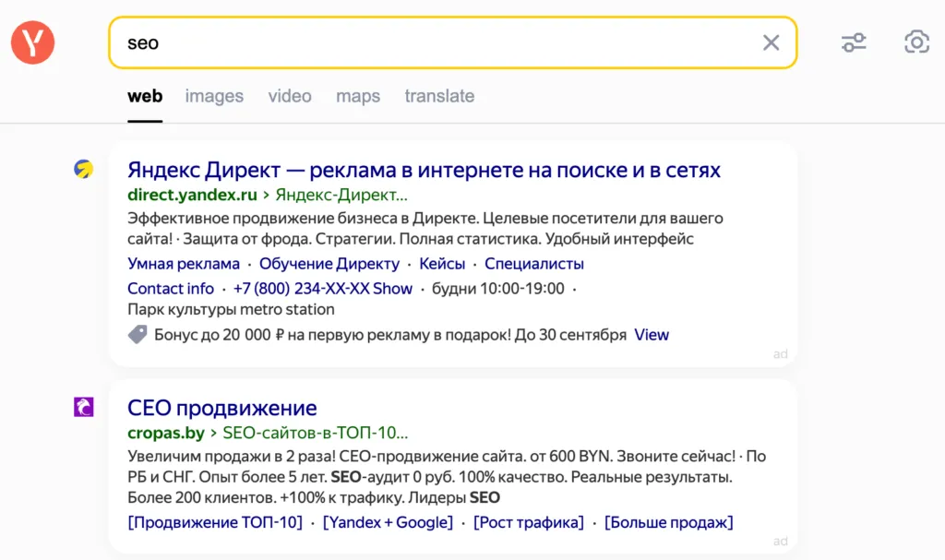
Task: Select the web tab
Action: point(145,96)
